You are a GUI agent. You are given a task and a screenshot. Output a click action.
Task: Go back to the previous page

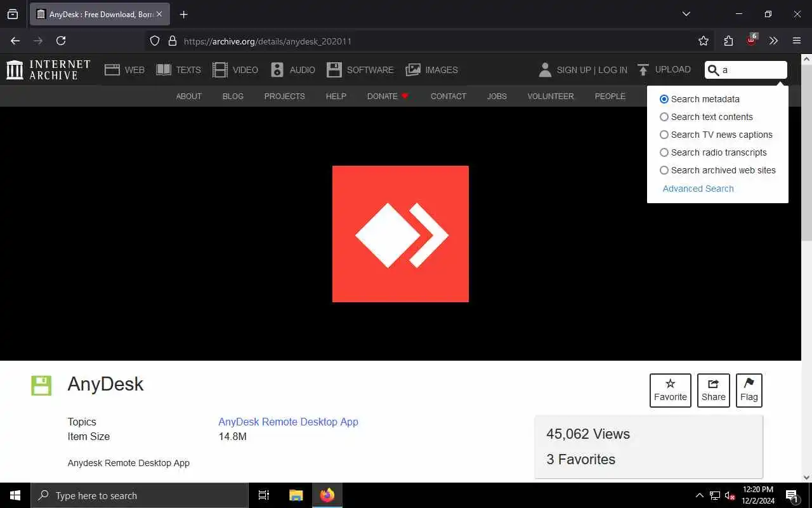tap(15, 41)
